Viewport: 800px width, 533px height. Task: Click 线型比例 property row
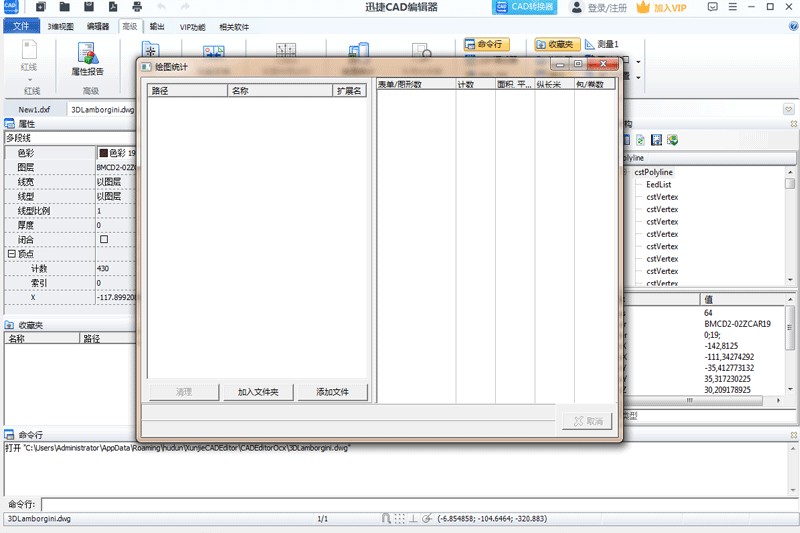point(70,211)
